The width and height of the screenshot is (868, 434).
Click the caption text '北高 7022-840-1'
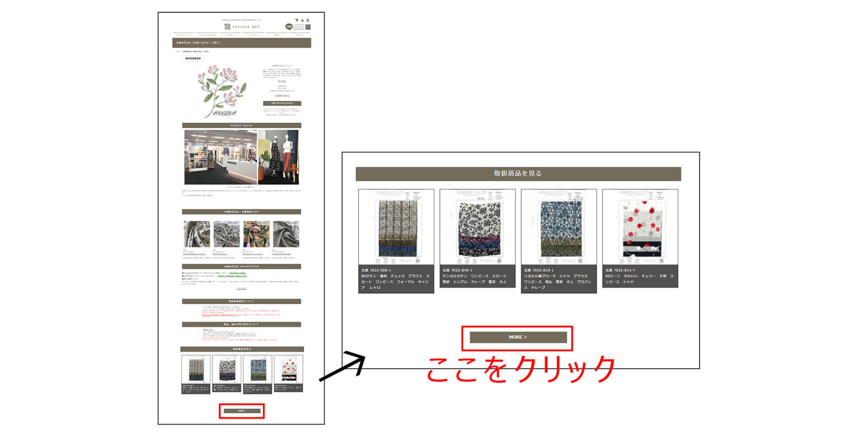[457, 270]
